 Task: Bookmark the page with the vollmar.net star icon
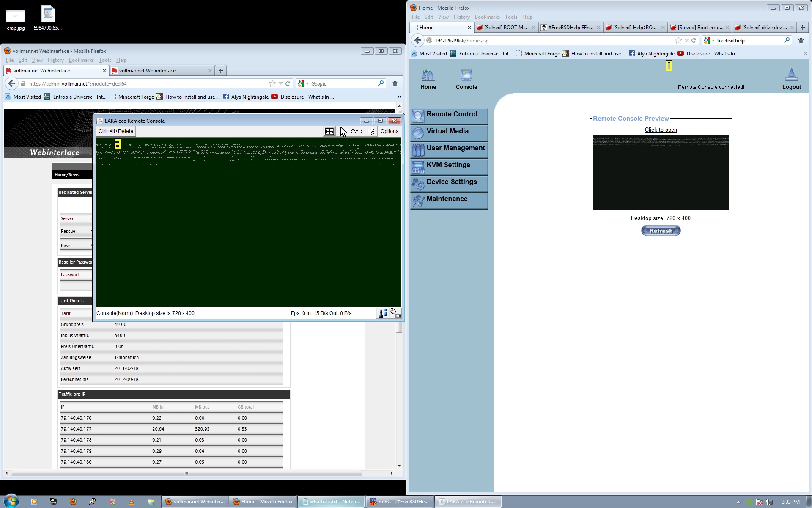pos(272,84)
